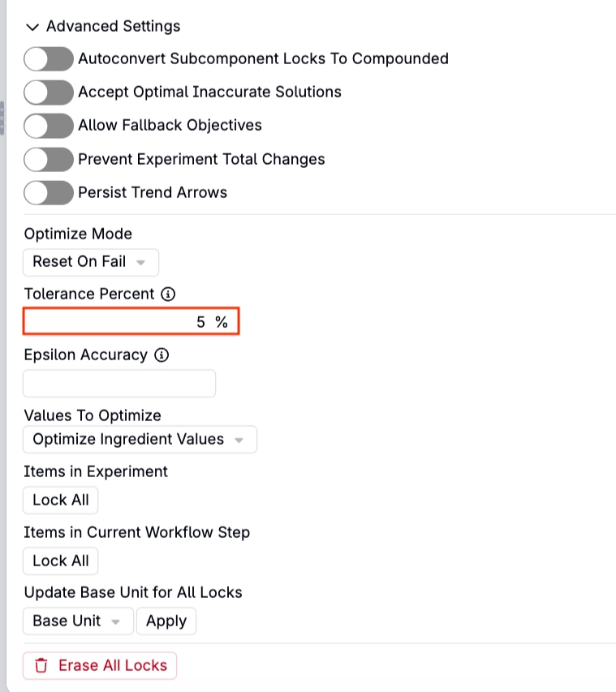This screenshot has height=692, width=616.
Task: Enable Accept Optimal Inaccurate Solutions switch
Action: point(49,92)
